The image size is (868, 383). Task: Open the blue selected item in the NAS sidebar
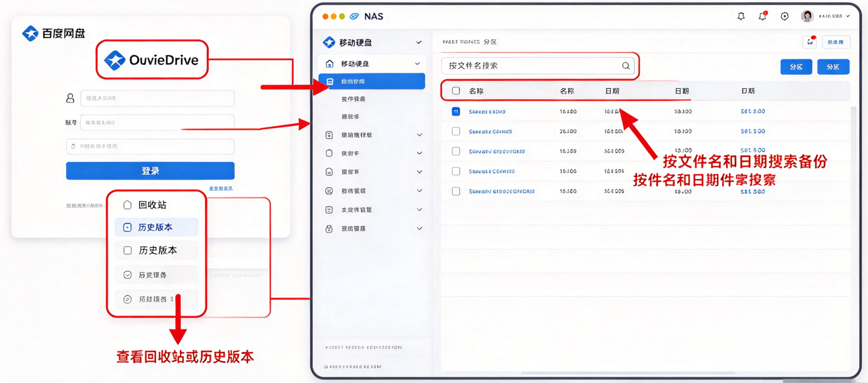(x=372, y=82)
